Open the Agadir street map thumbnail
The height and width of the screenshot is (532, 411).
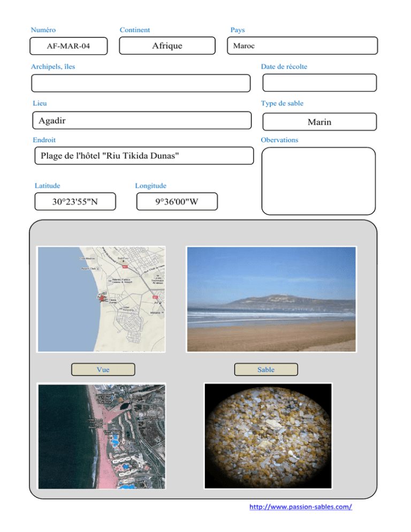click(x=101, y=299)
